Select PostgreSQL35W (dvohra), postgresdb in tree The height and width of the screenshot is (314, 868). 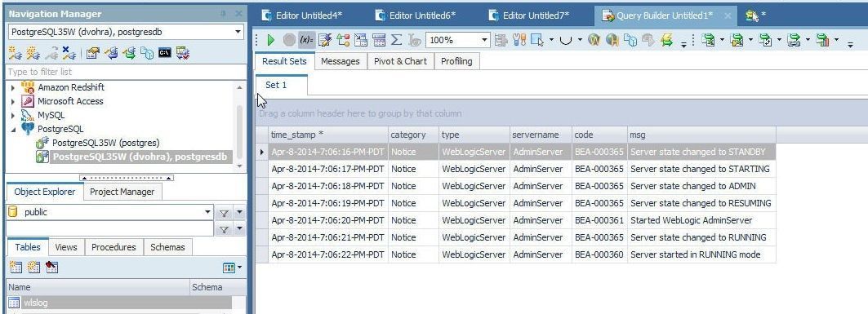pyautogui.click(x=140, y=157)
